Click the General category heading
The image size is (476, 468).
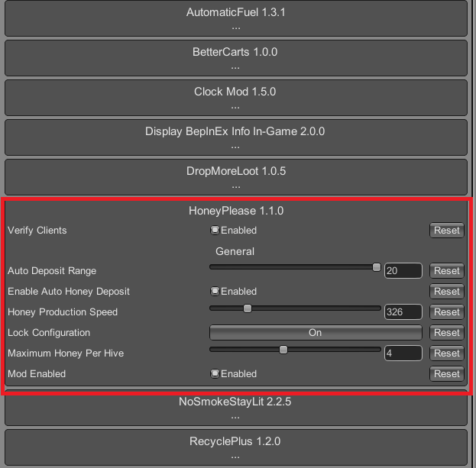[x=235, y=251]
